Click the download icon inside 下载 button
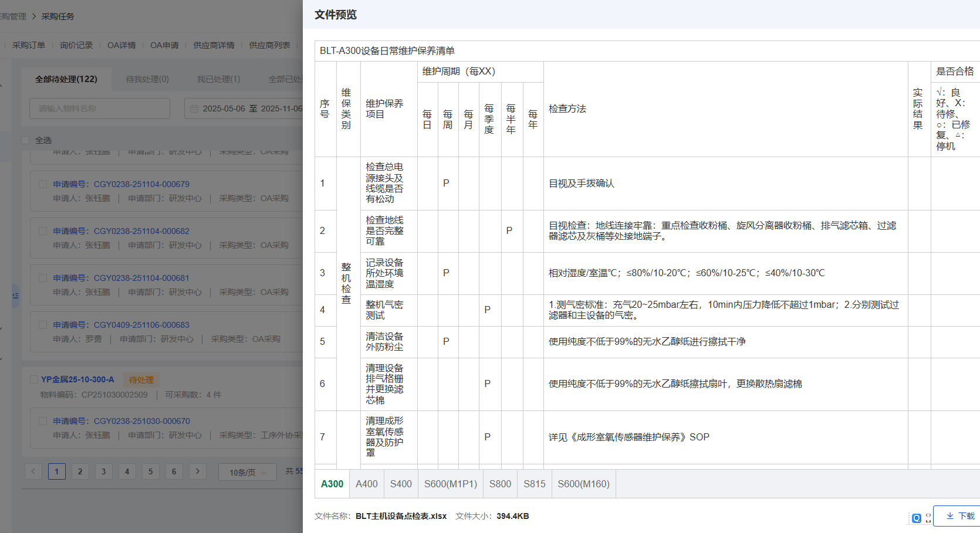Viewport: 980px width, 533px height. (x=950, y=516)
